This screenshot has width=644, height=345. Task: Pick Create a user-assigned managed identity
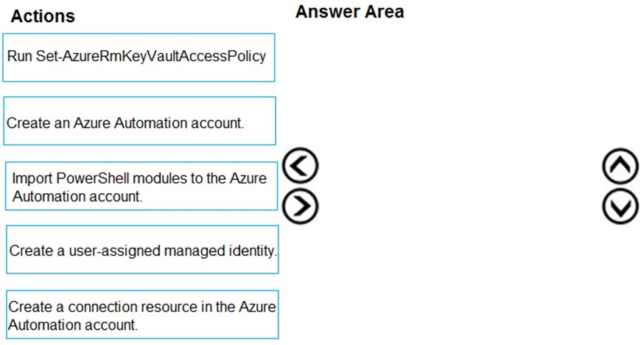pyautogui.click(x=142, y=249)
